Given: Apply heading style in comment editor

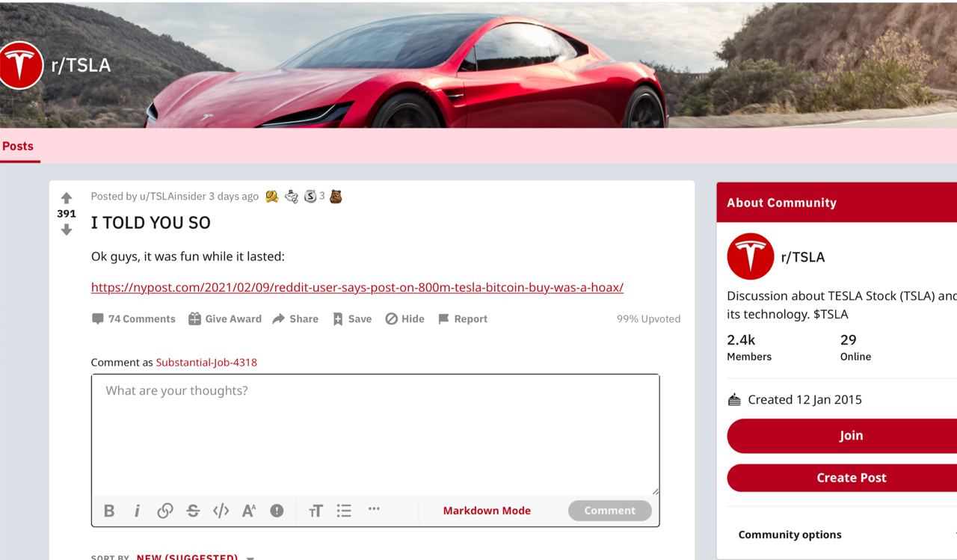Looking at the screenshot, I should pyautogui.click(x=316, y=511).
